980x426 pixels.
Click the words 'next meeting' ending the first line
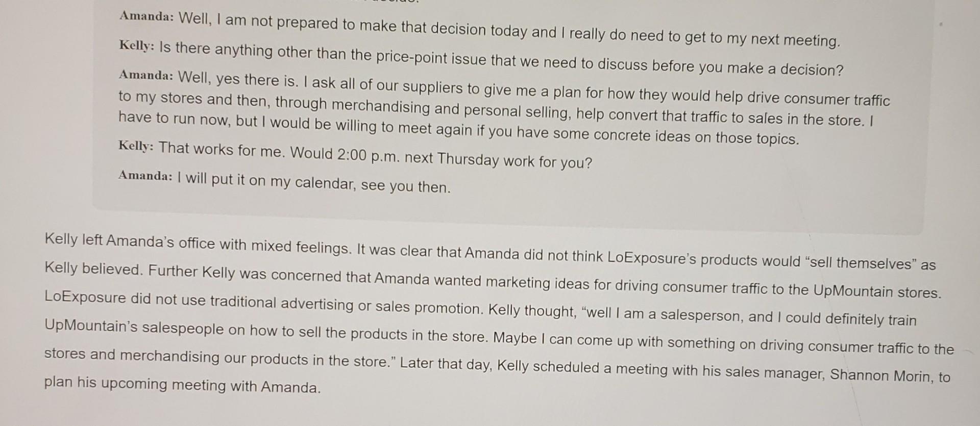796,39
